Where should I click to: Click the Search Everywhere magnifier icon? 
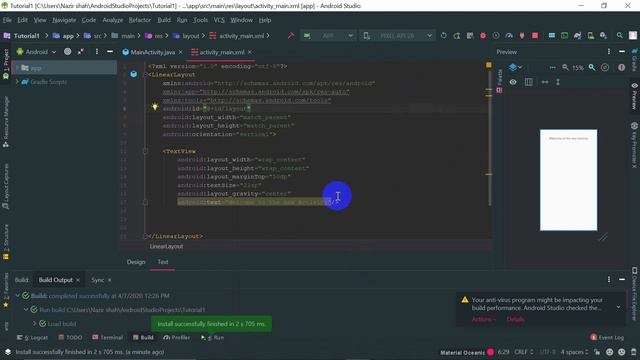620,36
